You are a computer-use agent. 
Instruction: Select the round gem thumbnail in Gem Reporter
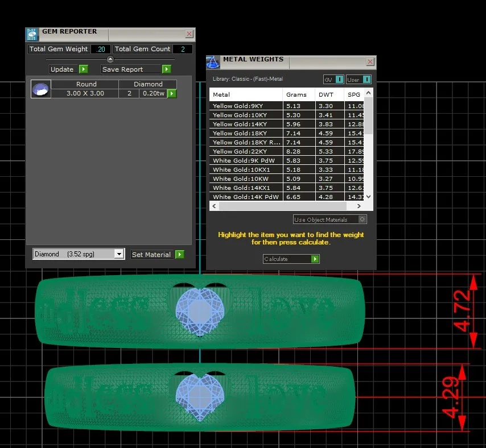pyautogui.click(x=41, y=89)
